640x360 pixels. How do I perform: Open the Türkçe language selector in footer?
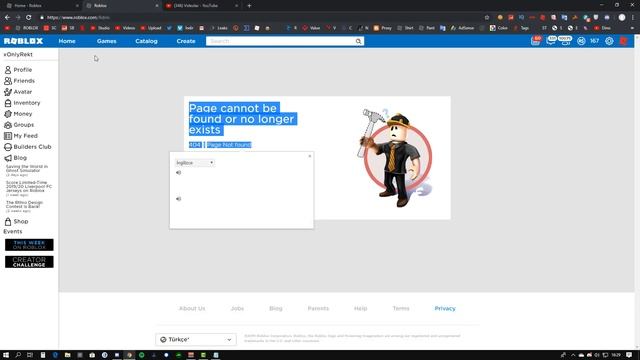(x=196, y=340)
